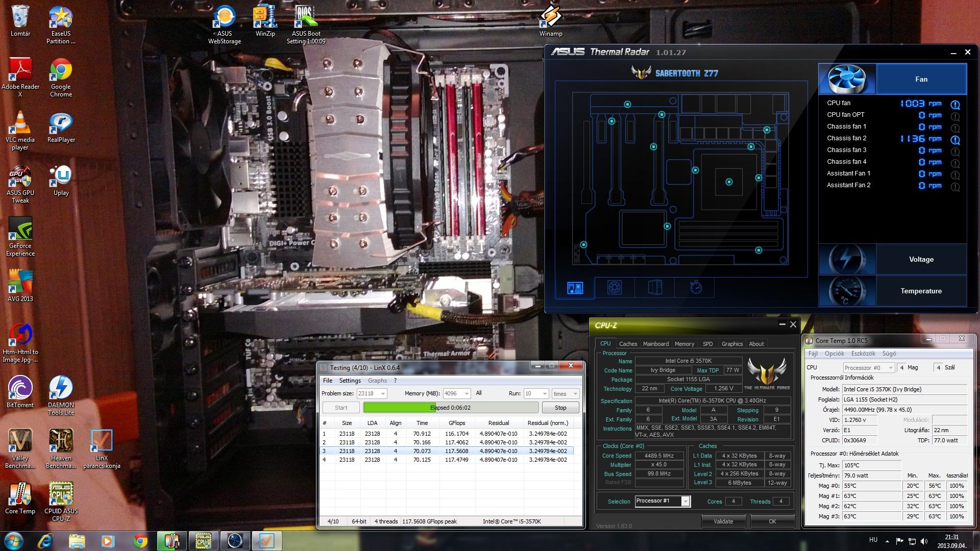Select result row 3 in LinX table
The height and width of the screenshot is (551, 980).
coord(447,451)
